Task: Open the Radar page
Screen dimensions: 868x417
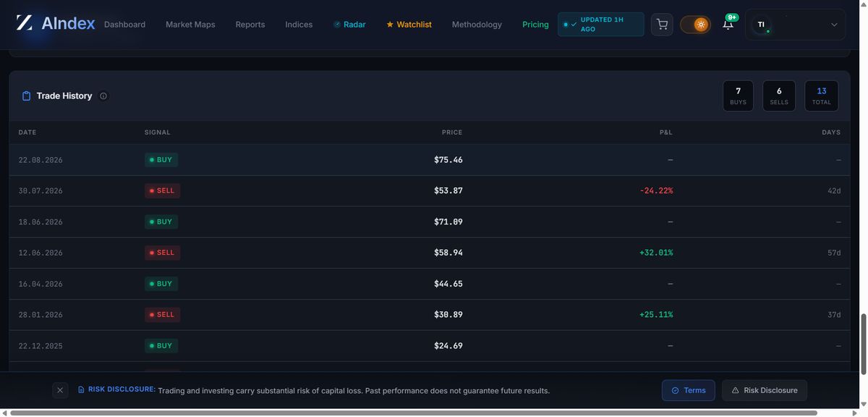Action: (349, 25)
